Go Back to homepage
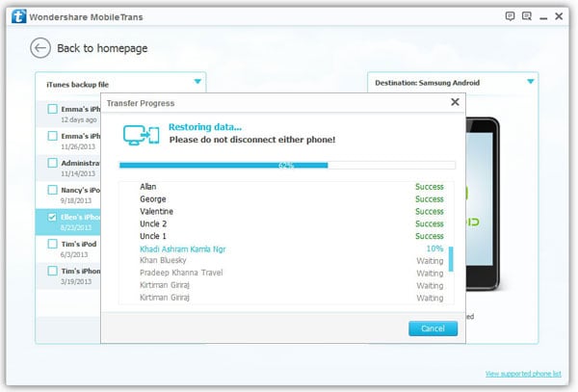The width and height of the screenshot is (578, 392). pyautogui.click(x=102, y=48)
